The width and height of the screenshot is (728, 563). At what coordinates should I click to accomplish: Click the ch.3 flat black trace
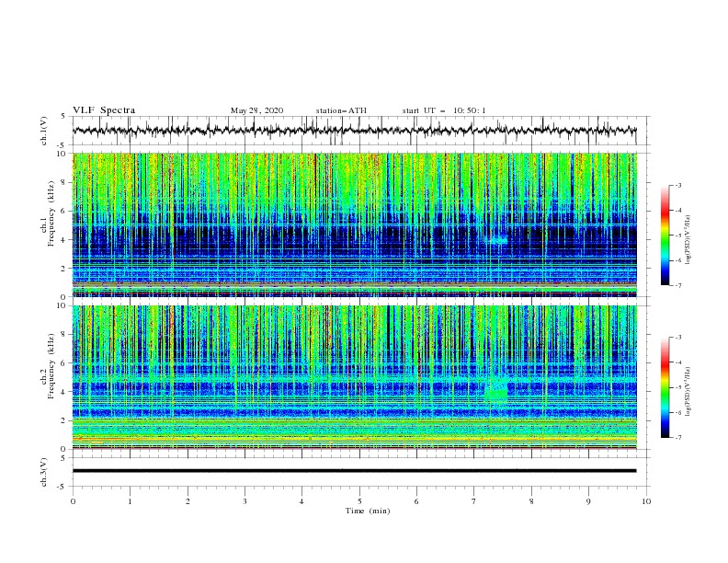point(355,471)
